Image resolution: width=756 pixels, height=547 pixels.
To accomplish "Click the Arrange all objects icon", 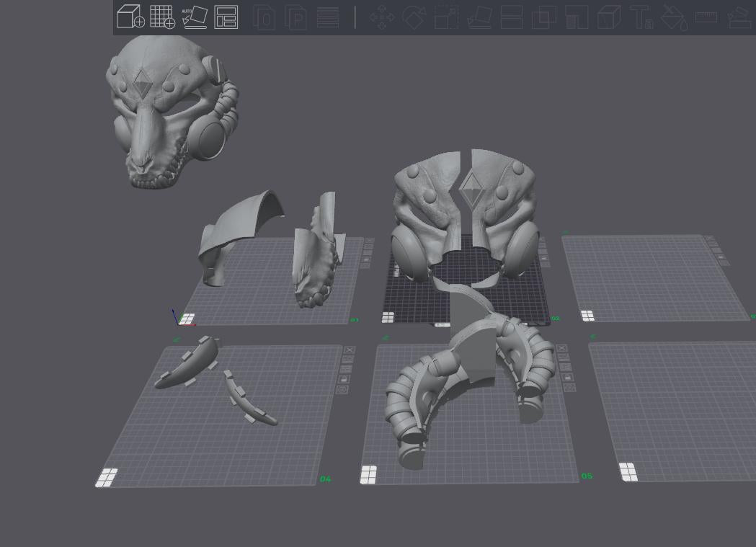I will pos(226,17).
